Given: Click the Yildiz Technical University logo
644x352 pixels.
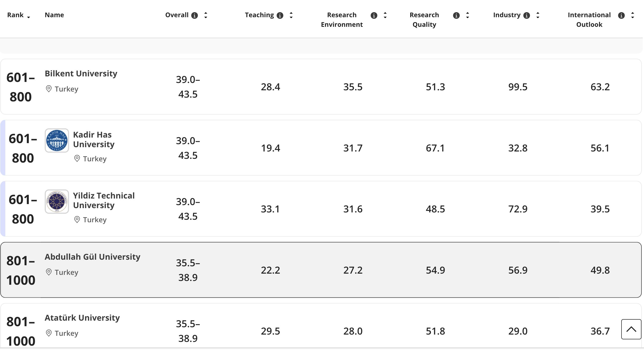Looking at the screenshot, I should [57, 201].
